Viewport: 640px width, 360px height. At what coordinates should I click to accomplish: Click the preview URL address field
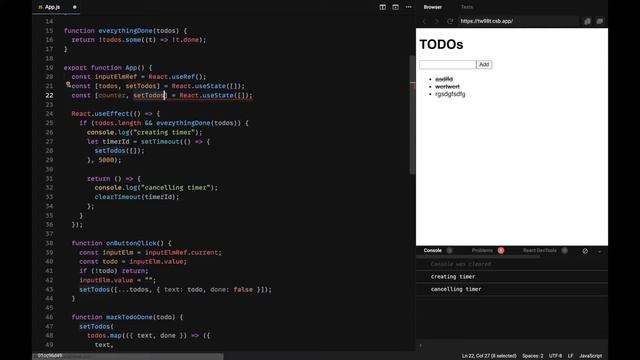518,21
